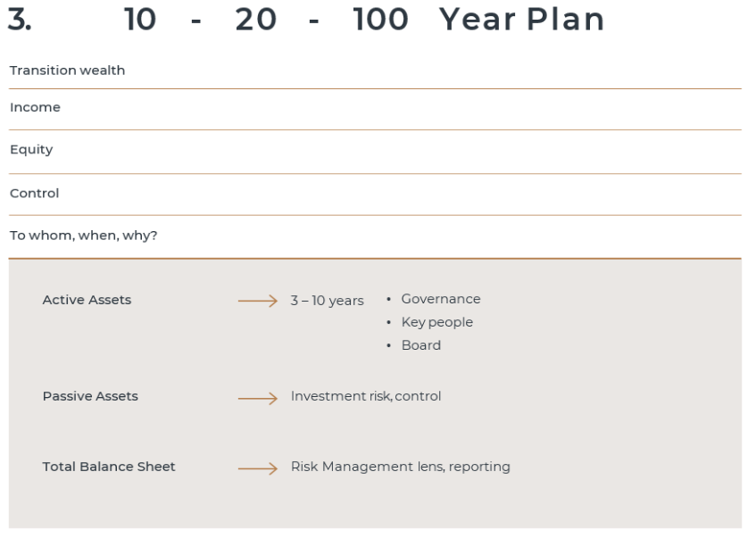Click the '3 – 10 years' text
Viewport: 756px width, 538px height.
(327, 301)
